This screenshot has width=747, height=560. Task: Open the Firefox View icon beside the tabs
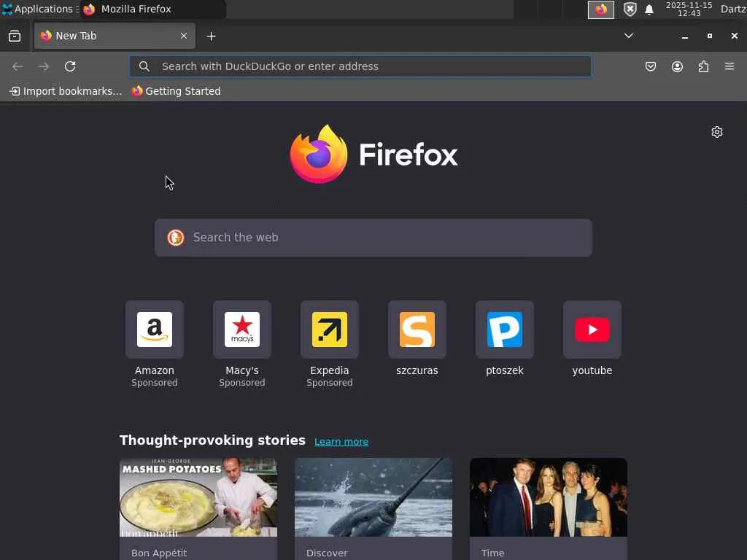point(15,36)
